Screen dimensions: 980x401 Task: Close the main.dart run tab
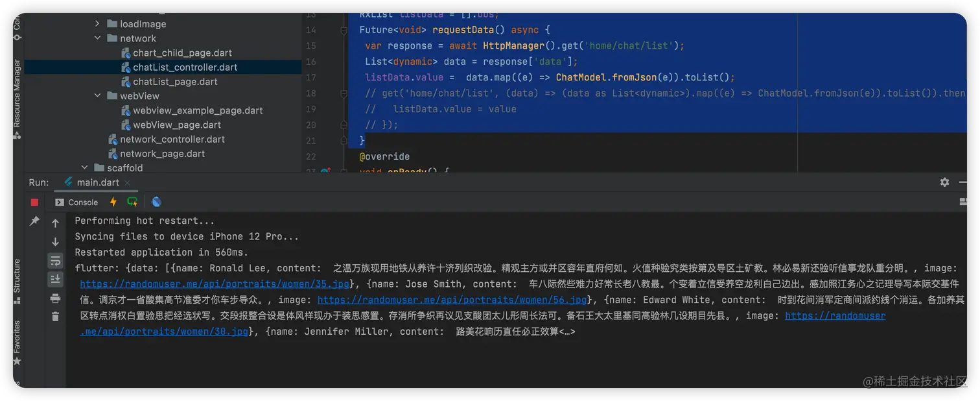(x=127, y=183)
